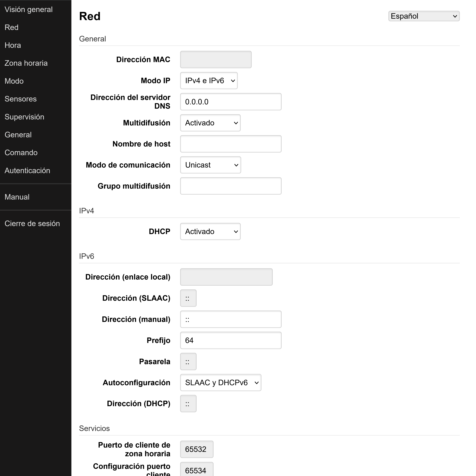Click inside the Nombre de host field
This screenshot has height=476, width=476.
[x=230, y=144]
